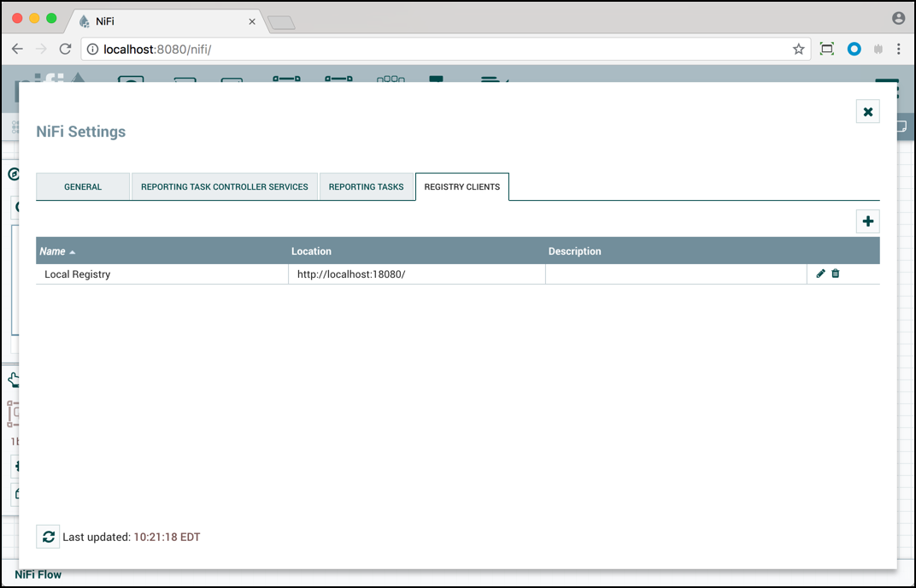The width and height of the screenshot is (916, 588).
Task: Switch to the GENERAL tab
Action: 82,186
